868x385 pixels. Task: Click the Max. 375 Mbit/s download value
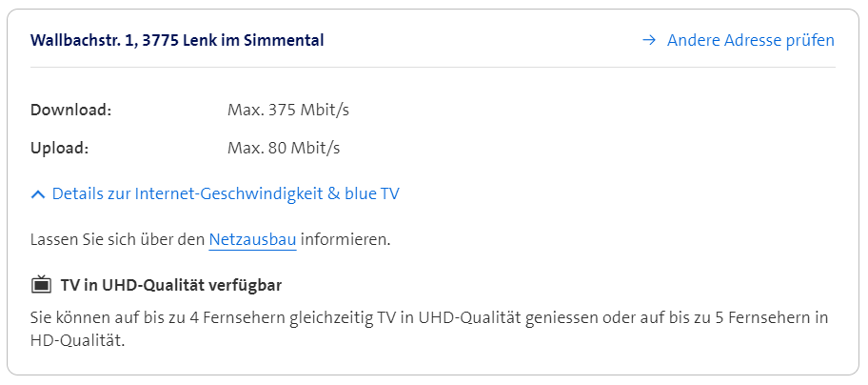[x=288, y=110]
